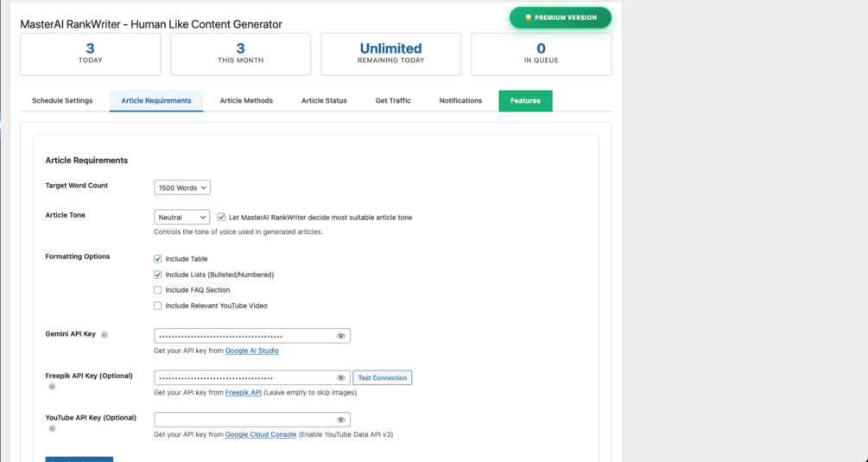Screen dimensions: 868x462
Task: Click the help icon beside Gemini API Key
Action: coord(105,334)
